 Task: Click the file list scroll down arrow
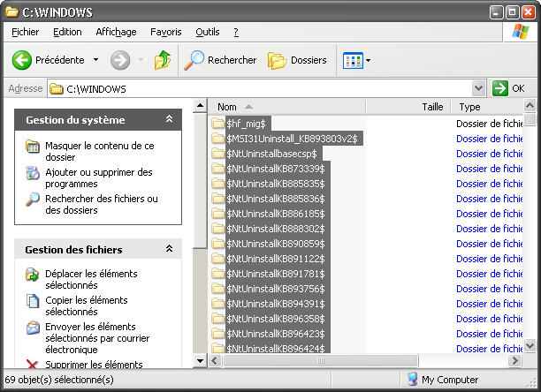530,345
